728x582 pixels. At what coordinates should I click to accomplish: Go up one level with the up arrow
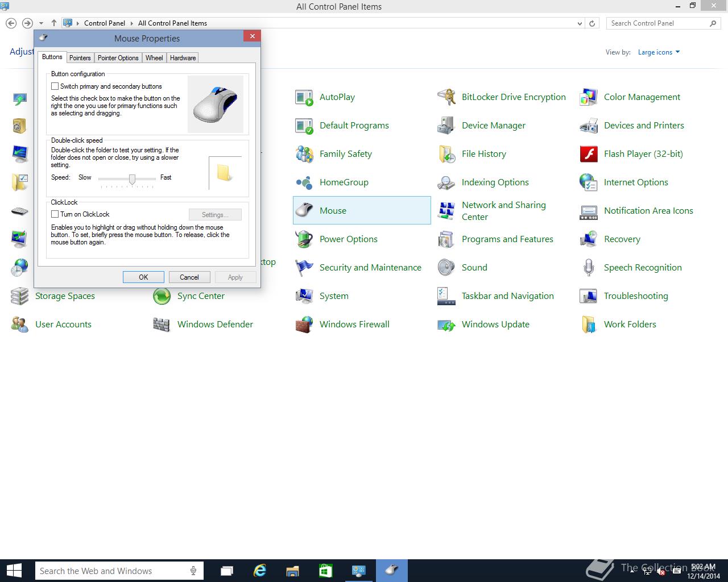coord(54,23)
